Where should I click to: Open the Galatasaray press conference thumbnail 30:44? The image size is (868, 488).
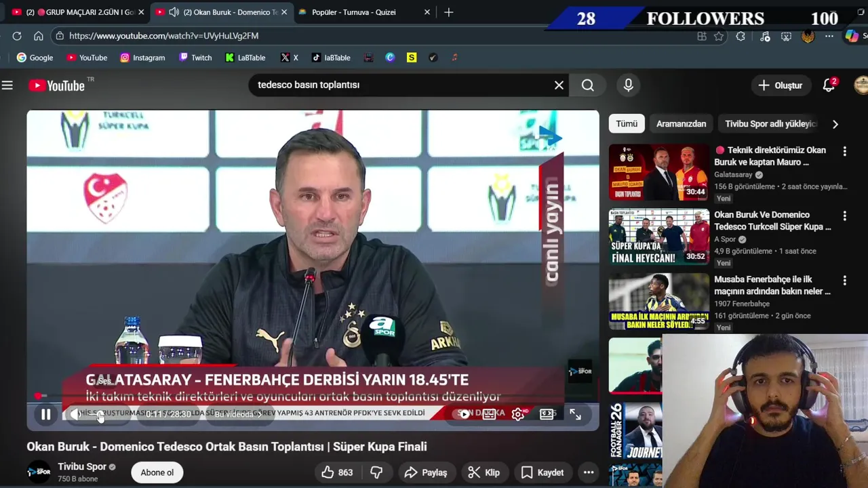658,172
